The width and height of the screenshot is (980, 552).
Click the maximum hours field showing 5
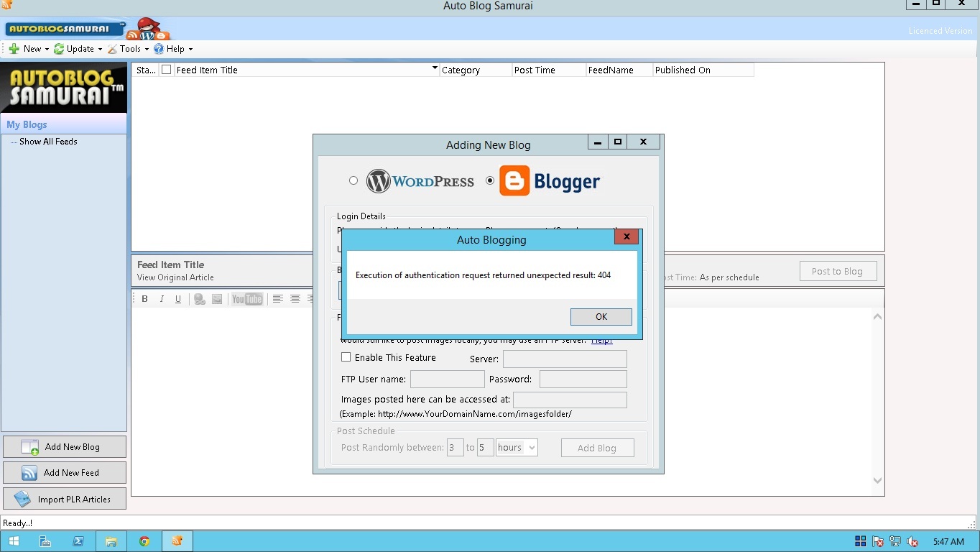coord(486,448)
